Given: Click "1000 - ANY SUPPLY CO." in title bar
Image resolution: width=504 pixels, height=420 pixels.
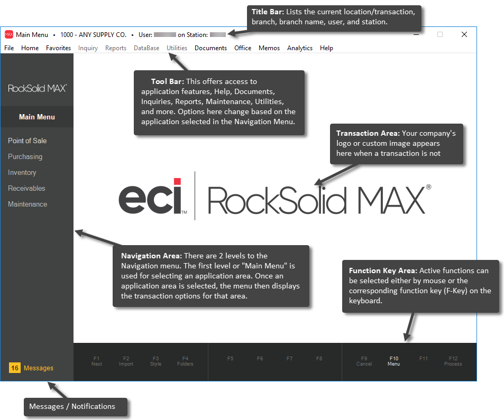Looking at the screenshot, I should (93, 35).
